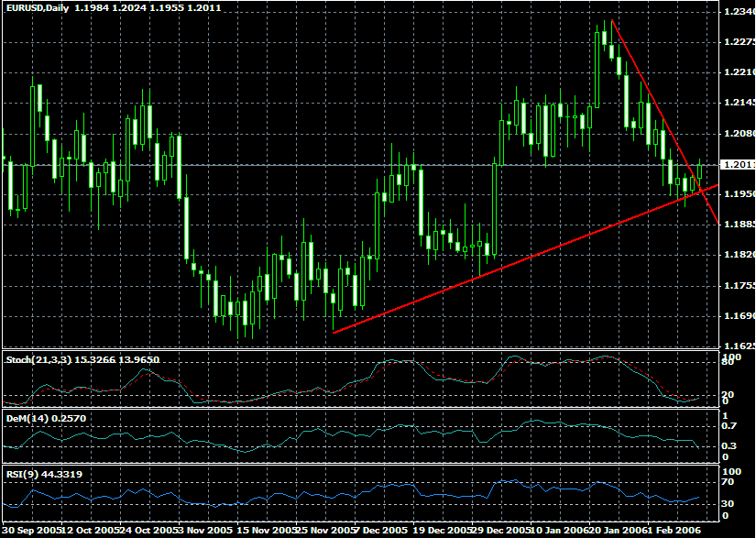Screen dimensions: 756x538
Task: Click the 24 Oct 2005 date label
Action: tap(149, 530)
